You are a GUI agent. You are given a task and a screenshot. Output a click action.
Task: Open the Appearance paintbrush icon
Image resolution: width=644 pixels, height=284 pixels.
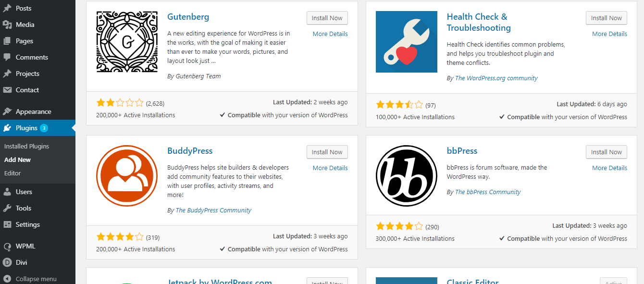tap(8, 111)
